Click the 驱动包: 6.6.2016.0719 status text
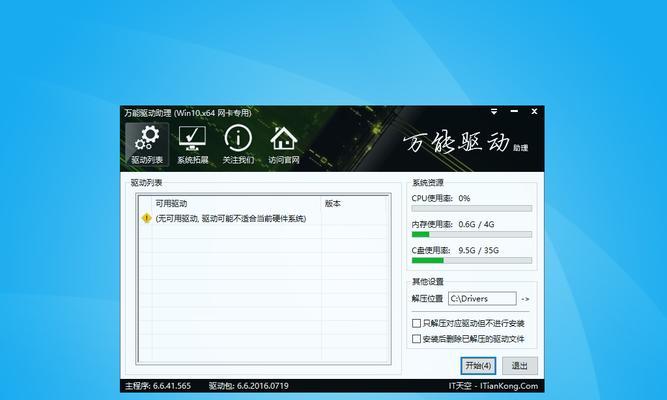667x400 pixels. click(x=248, y=386)
